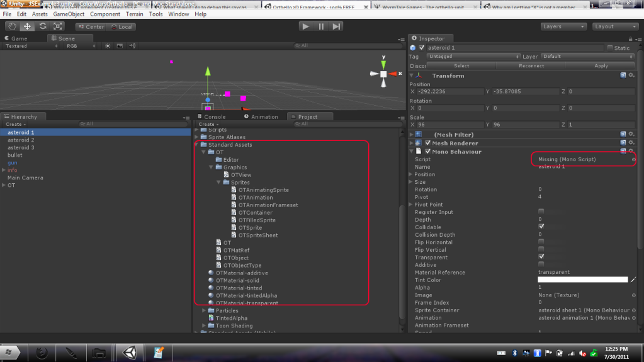Open Transform component help book icon
644x362 pixels.
[623, 76]
